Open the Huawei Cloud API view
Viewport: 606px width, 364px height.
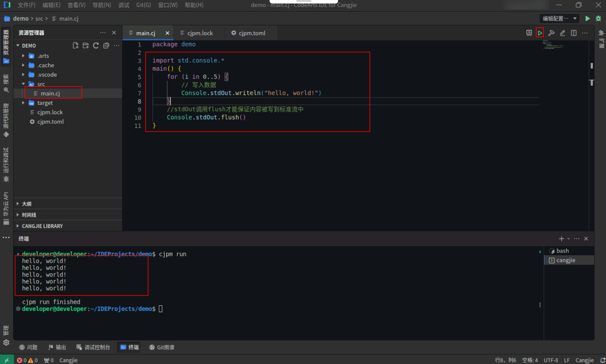6,208
